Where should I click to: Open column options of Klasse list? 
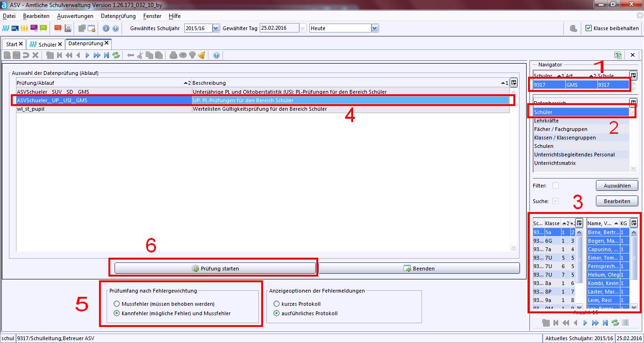pyautogui.click(x=579, y=223)
